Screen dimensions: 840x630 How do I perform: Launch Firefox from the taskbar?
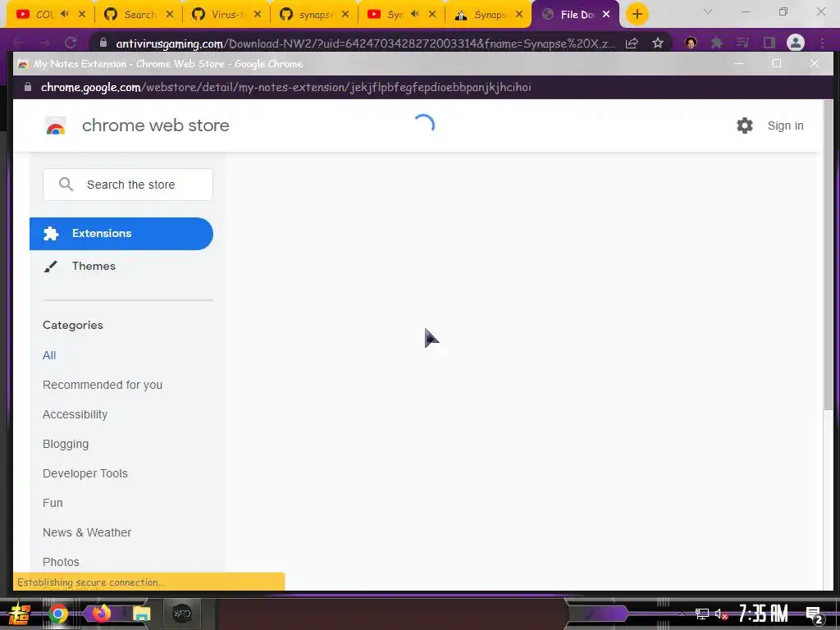pos(100,613)
